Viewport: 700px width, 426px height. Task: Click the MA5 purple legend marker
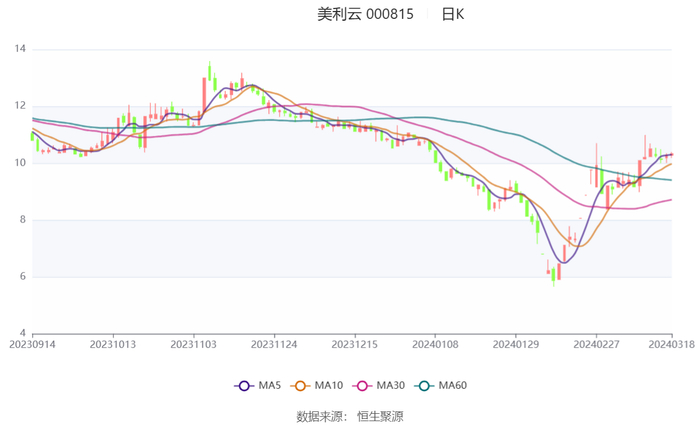(244, 386)
